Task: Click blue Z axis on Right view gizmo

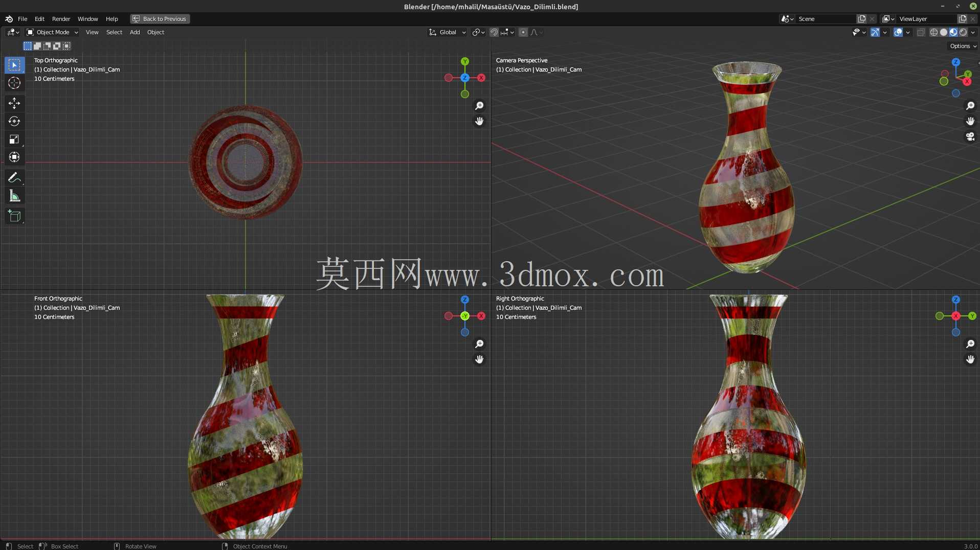Action: pos(956,300)
